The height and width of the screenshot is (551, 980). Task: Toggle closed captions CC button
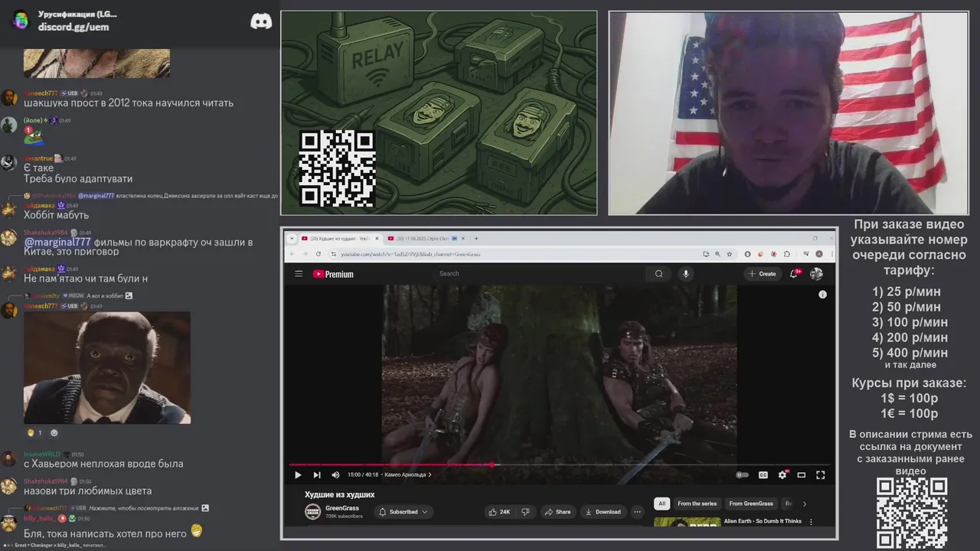coord(763,474)
